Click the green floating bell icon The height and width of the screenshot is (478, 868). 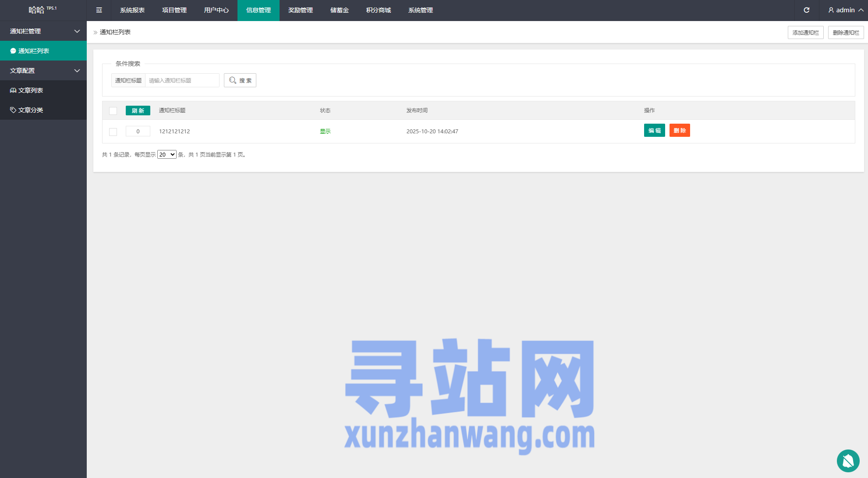848,460
